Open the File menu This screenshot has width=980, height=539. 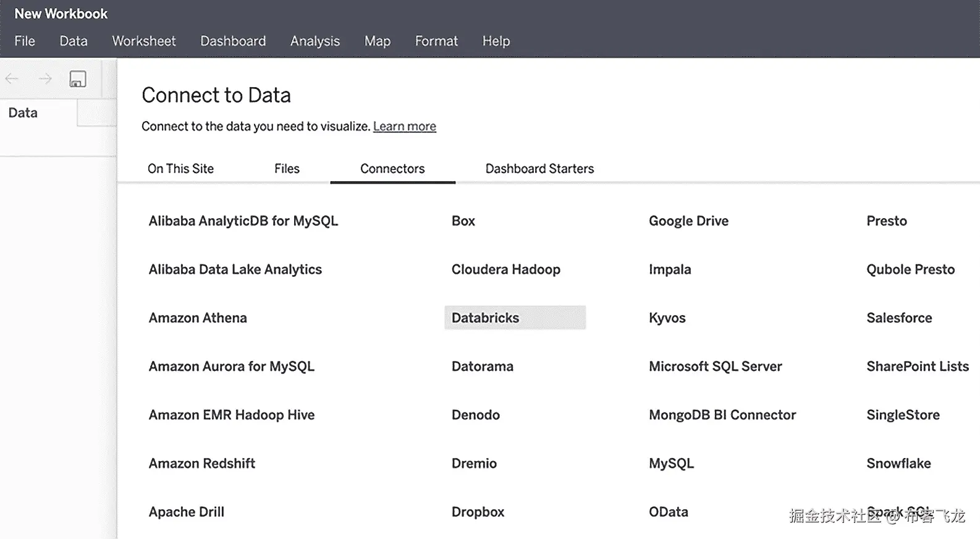tap(25, 41)
